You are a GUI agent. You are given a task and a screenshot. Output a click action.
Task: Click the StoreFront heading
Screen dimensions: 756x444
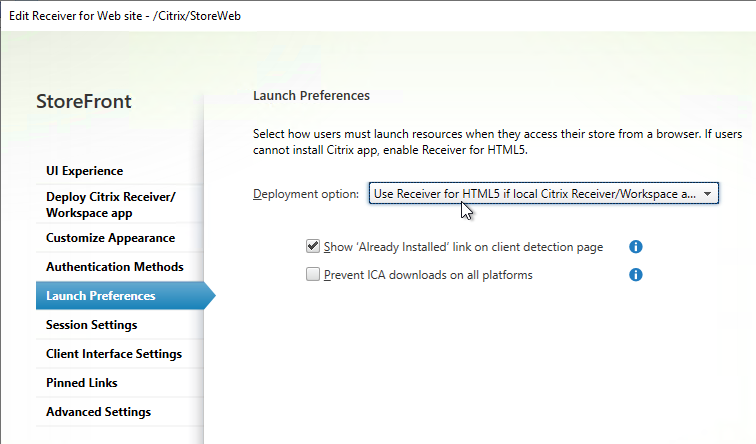pos(84,101)
